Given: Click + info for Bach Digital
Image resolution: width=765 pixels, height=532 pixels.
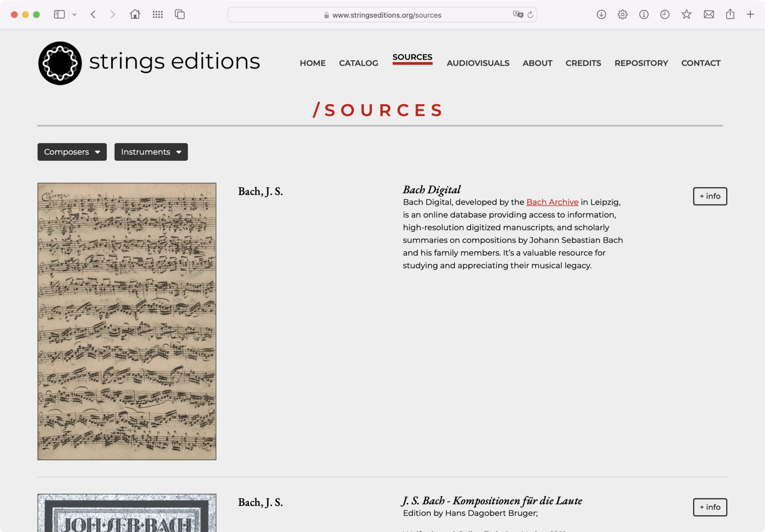Looking at the screenshot, I should point(710,196).
